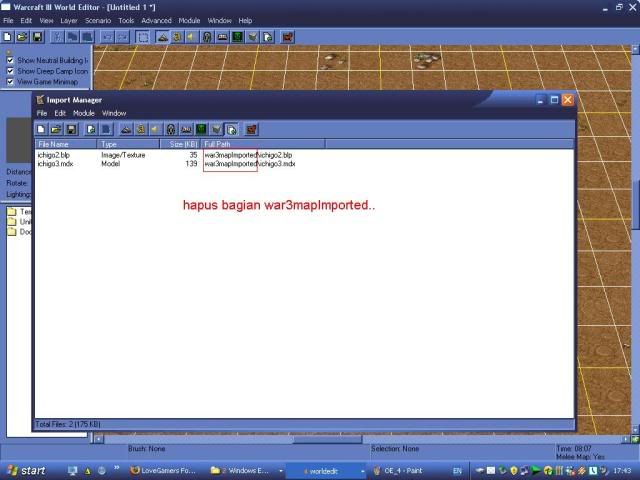Screen dimensions: 640x480
Task: Click Model type cell
Action: [111, 164]
